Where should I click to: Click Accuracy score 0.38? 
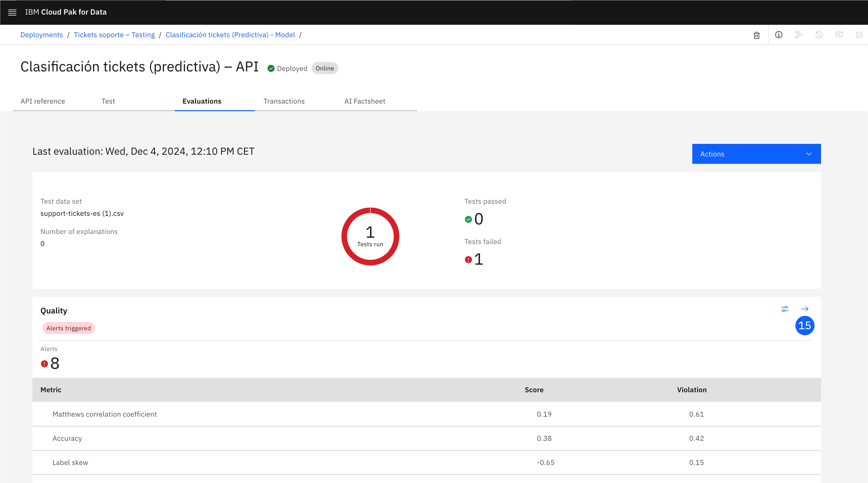(x=544, y=439)
